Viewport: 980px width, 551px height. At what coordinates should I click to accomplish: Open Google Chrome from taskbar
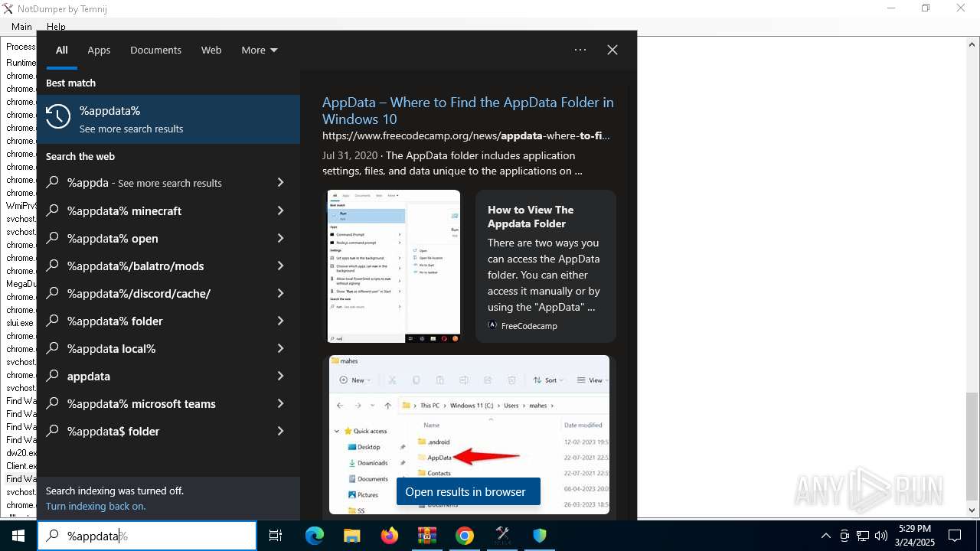point(464,536)
